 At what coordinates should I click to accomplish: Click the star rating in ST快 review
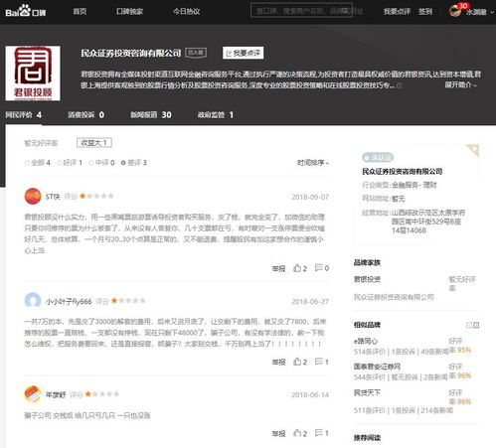point(96,196)
